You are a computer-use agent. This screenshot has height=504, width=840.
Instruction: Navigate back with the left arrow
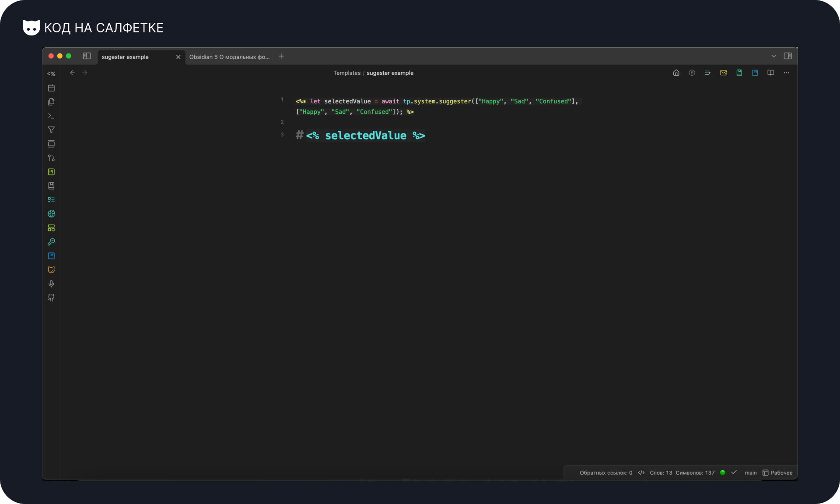click(x=73, y=73)
